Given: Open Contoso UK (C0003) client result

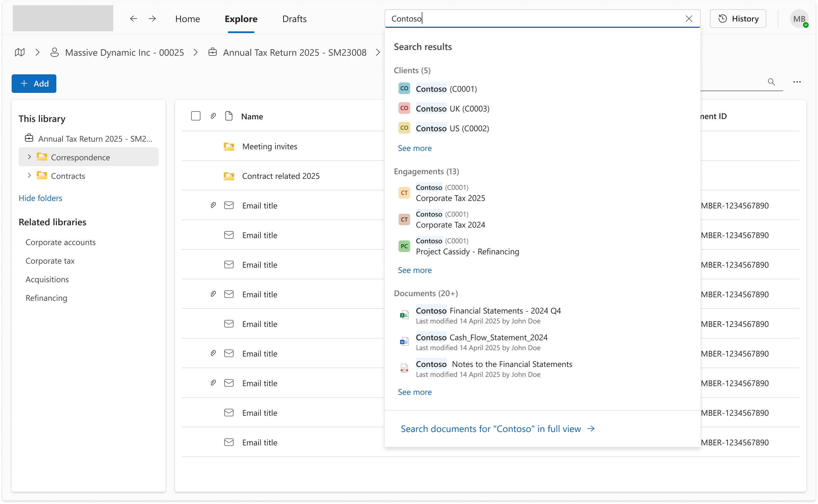Looking at the screenshot, I should [x=444, y=108].
